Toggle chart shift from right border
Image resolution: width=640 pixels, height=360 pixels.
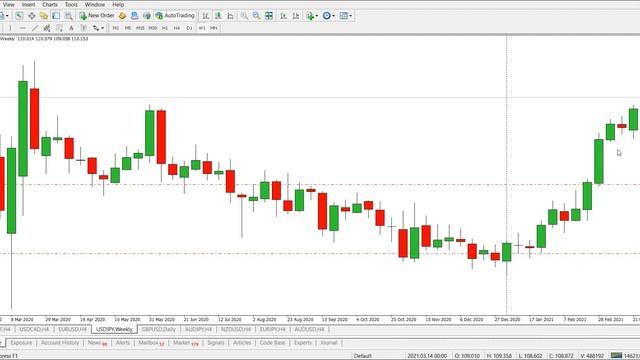[296, 16]
